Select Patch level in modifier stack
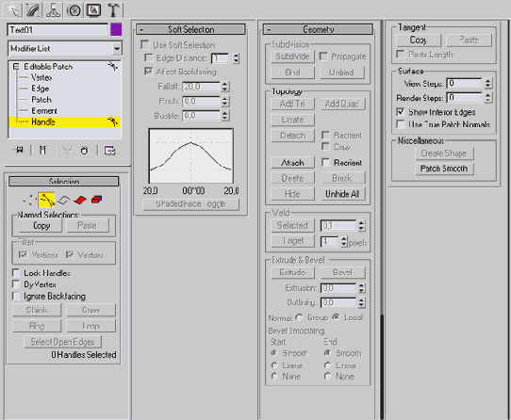This screenshot has width=511, height=420. click(x=41, y=100)
